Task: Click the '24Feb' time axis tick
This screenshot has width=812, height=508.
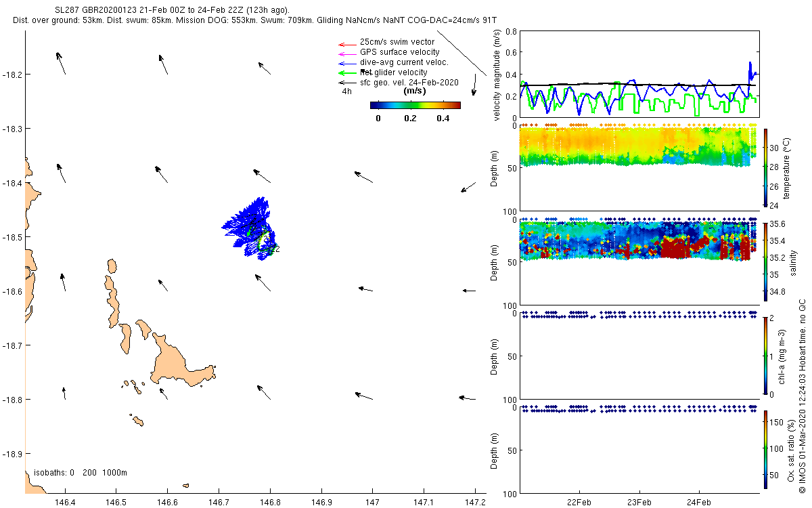Action: 698,503
